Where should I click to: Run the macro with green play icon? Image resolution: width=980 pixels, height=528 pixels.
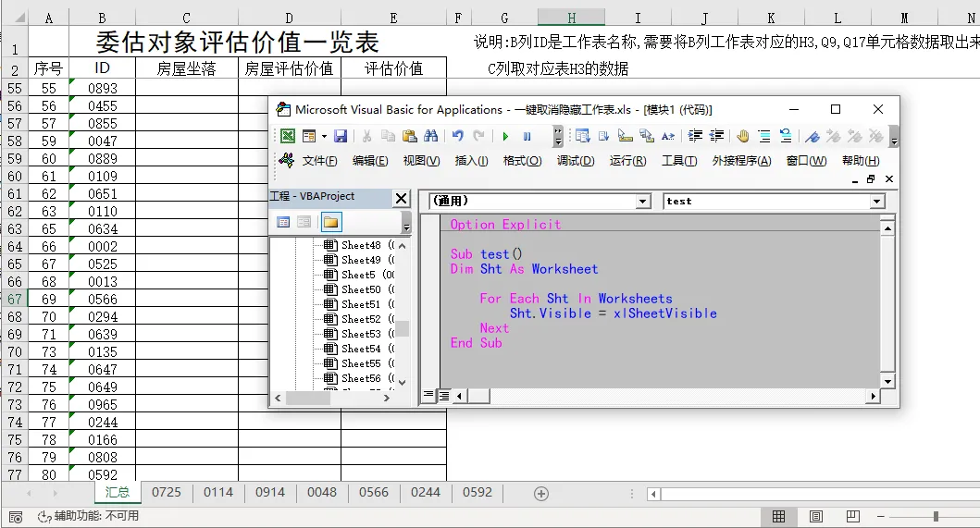pos(505,136)
